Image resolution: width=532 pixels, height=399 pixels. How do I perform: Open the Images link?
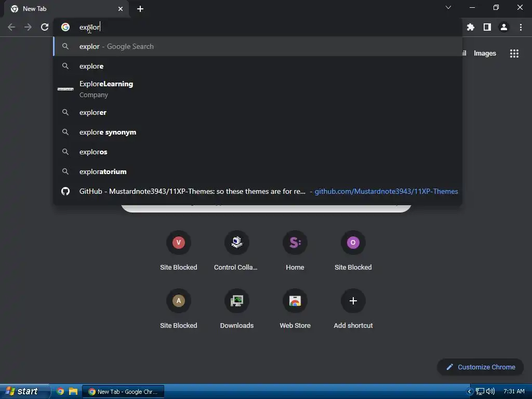pyautogui.click(x=485, y=54)
